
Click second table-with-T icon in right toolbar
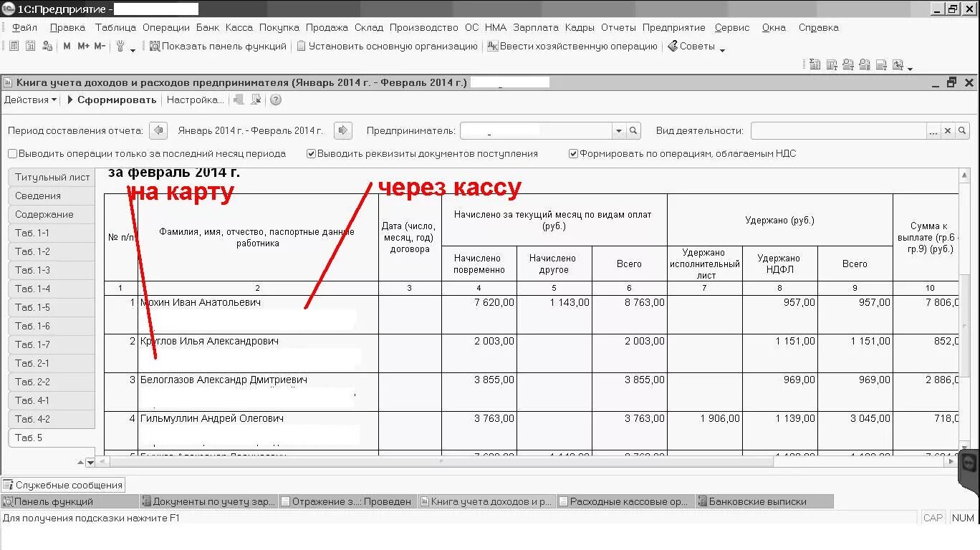(x=832, y=65)
